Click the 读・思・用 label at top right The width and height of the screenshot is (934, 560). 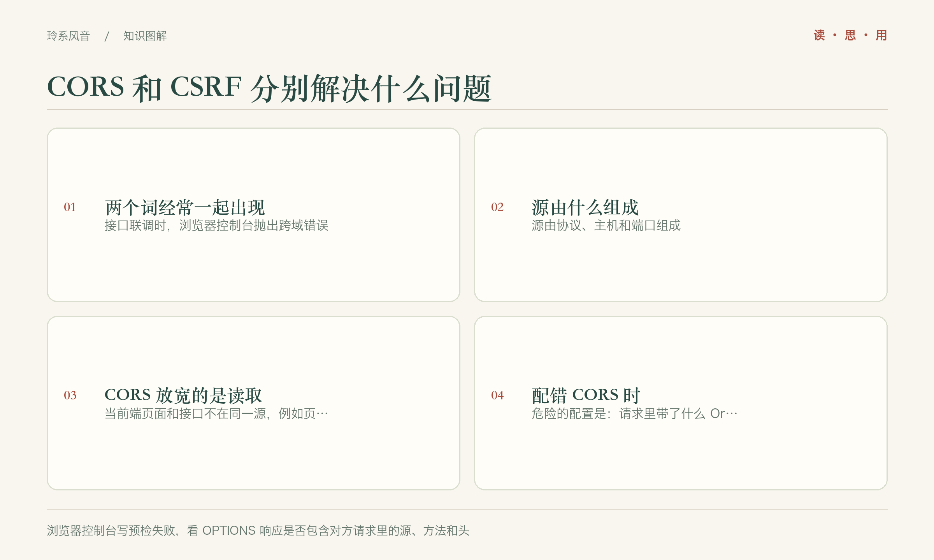point(850,35)
